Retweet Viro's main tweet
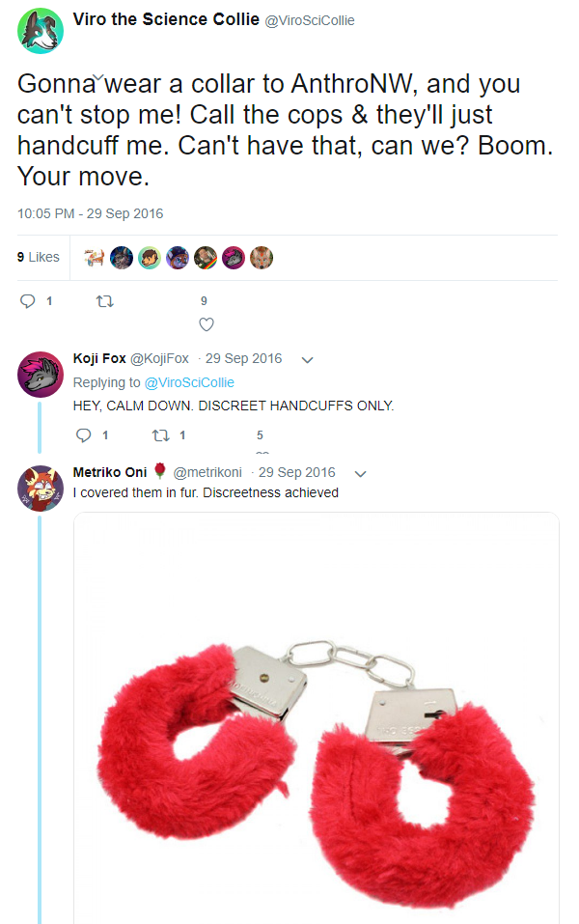 (105, 301)
